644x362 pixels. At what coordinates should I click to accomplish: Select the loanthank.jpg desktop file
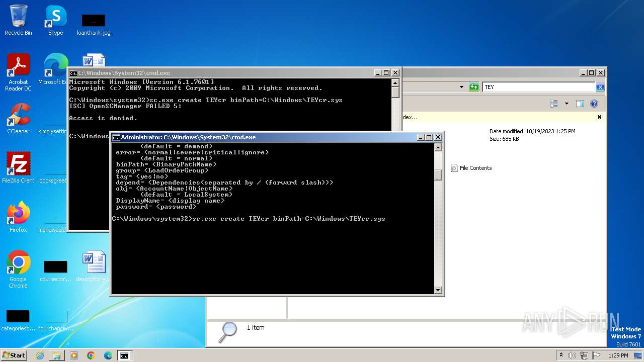coord(94,25)
